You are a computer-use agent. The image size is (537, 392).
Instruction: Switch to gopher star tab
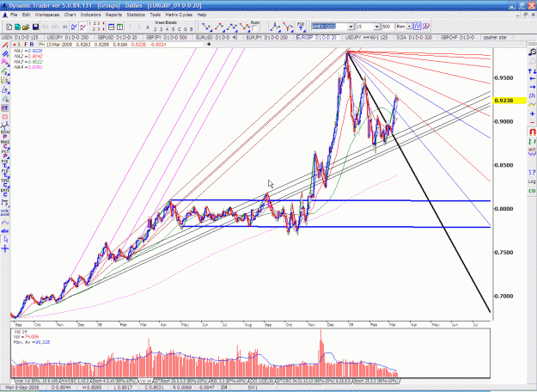pos(495,37)
